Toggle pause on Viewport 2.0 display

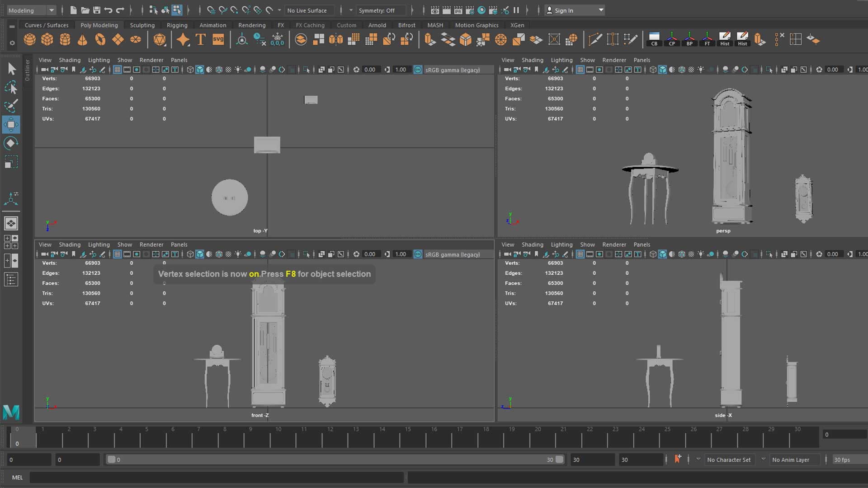[516, 10]
